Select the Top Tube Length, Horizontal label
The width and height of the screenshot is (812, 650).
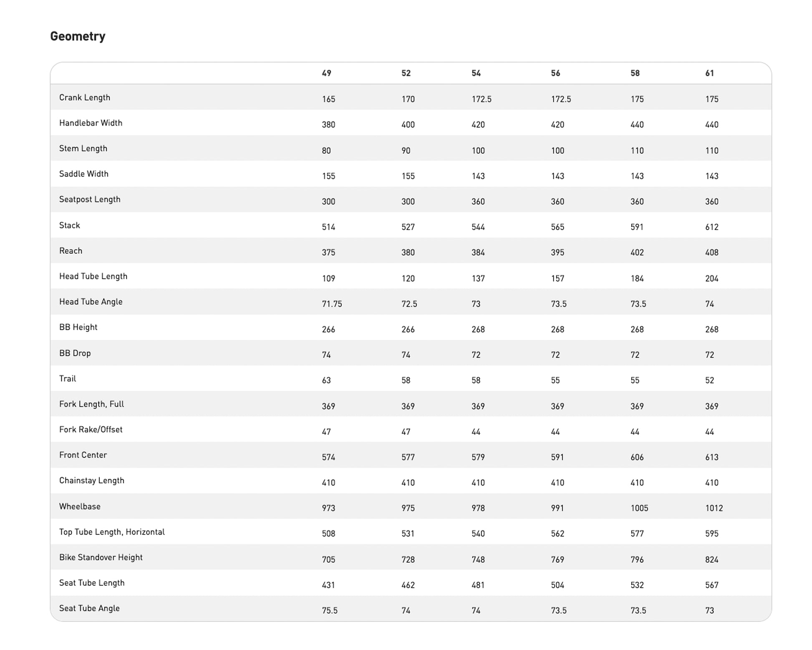[x=112, y=532]
